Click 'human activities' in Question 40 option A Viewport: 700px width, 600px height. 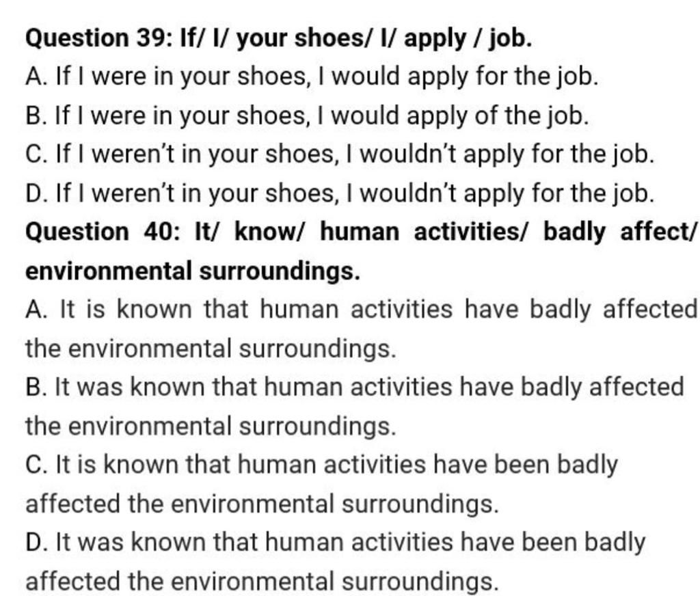[x=356, y=309]
